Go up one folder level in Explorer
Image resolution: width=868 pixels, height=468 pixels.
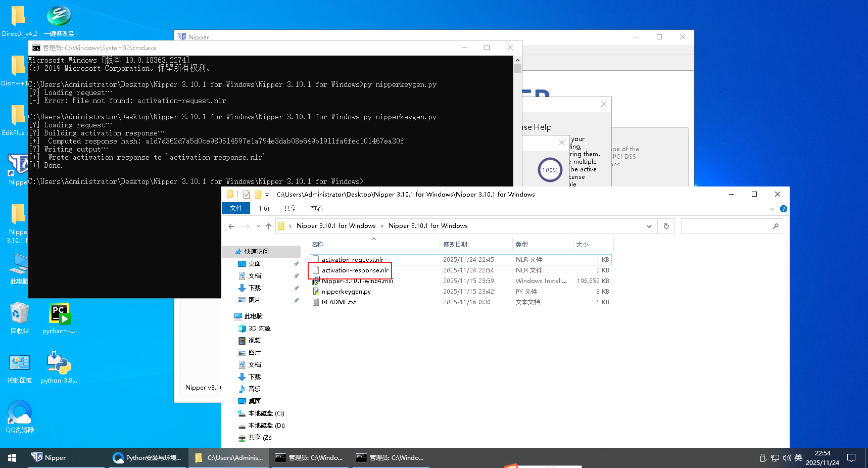click(x=269, y=226)
